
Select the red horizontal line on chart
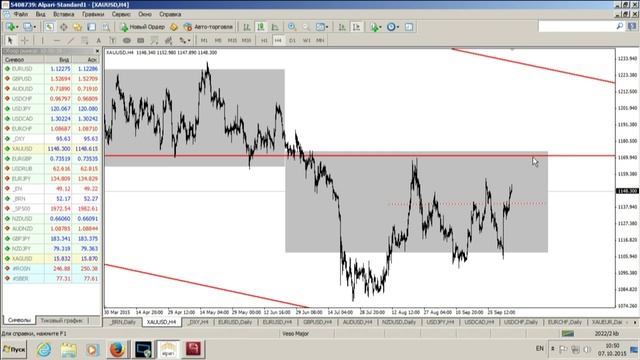pos(359,156)
